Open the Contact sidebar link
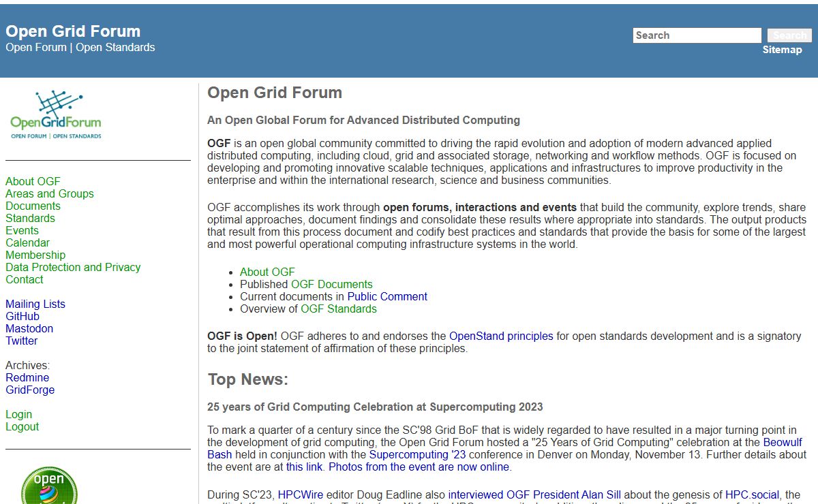This screenshot has height=504, width=818. coord(25,279)
